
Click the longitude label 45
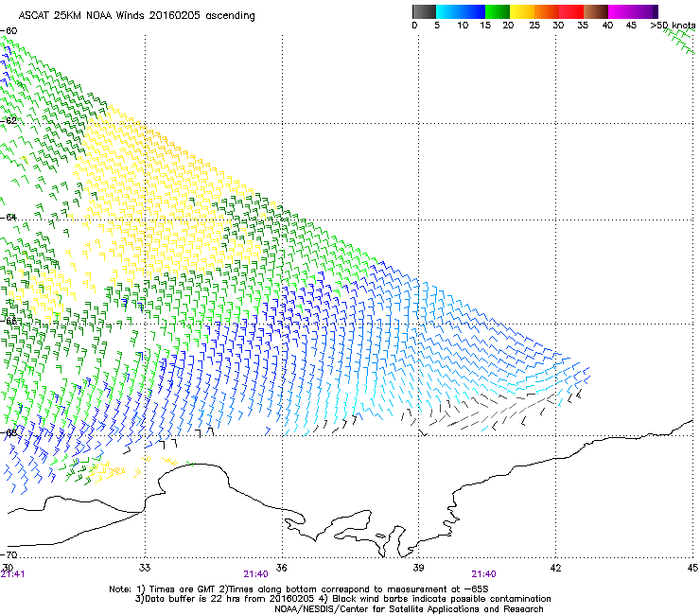click(692, 568)
